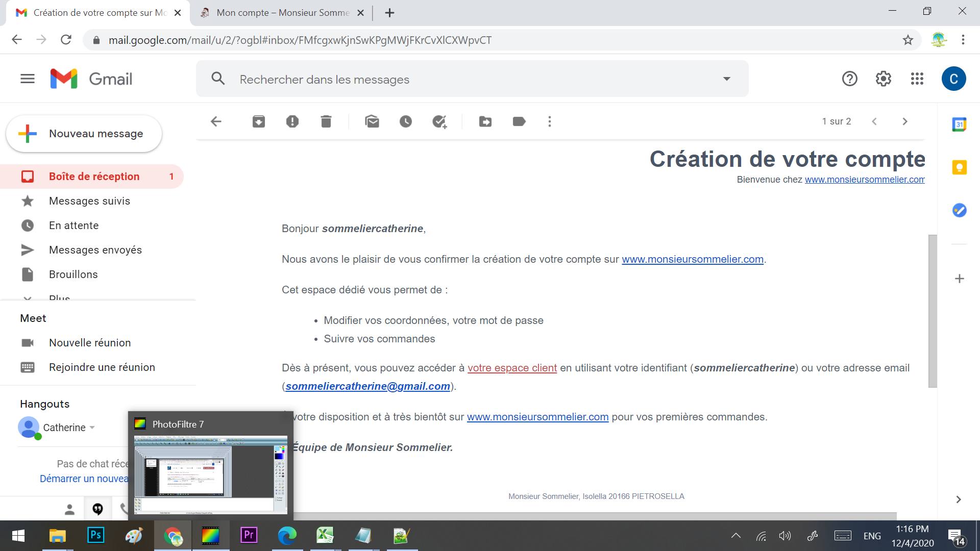Mark the message as unread
Screen dimensions: 980x551
click(372, 121)
